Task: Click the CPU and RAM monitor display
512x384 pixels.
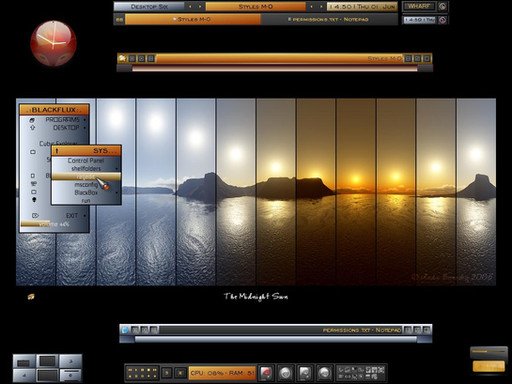Action: tap(222, 373)
